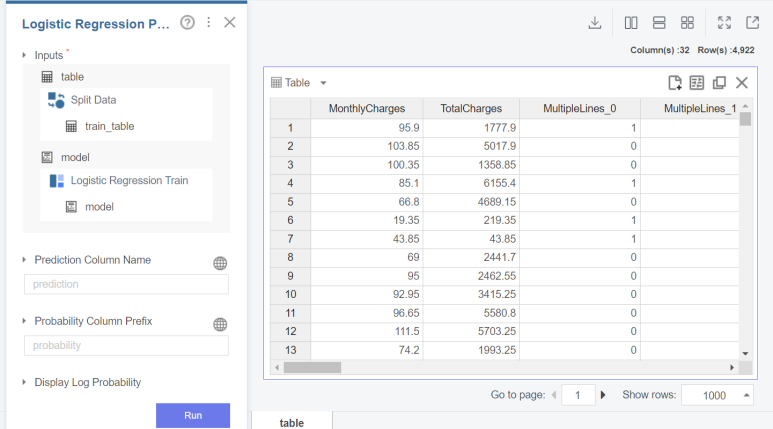Expand the Display Log Probability section
This screenshot has width=773, height=429.
(24, 382)
